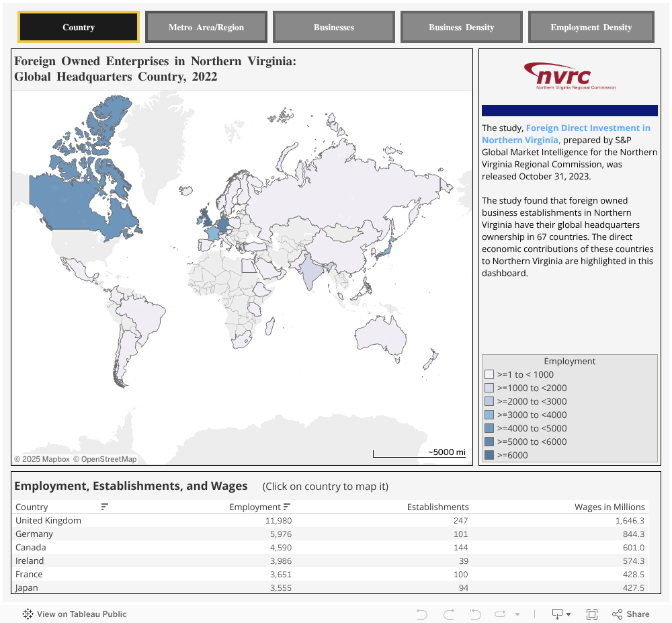The width and height of the screenshot is (672, 623).
Task: Enter full screen using the expand icon
Action: (x=592, y=614)
